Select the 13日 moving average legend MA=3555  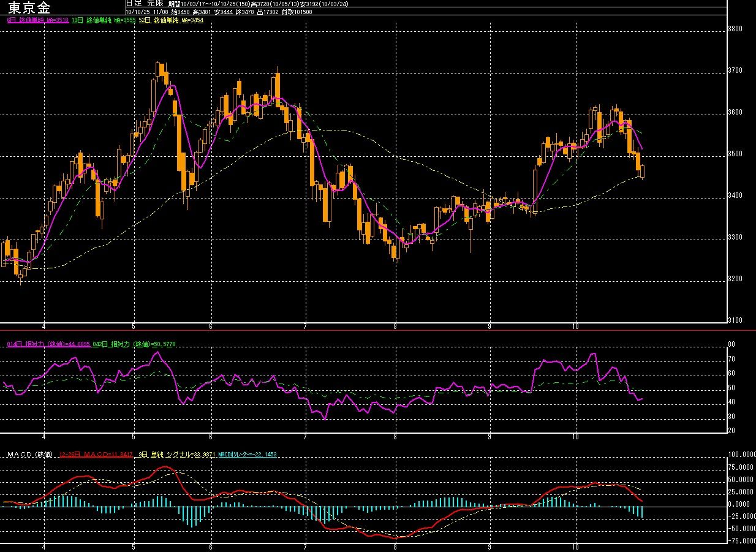[104, 20]
